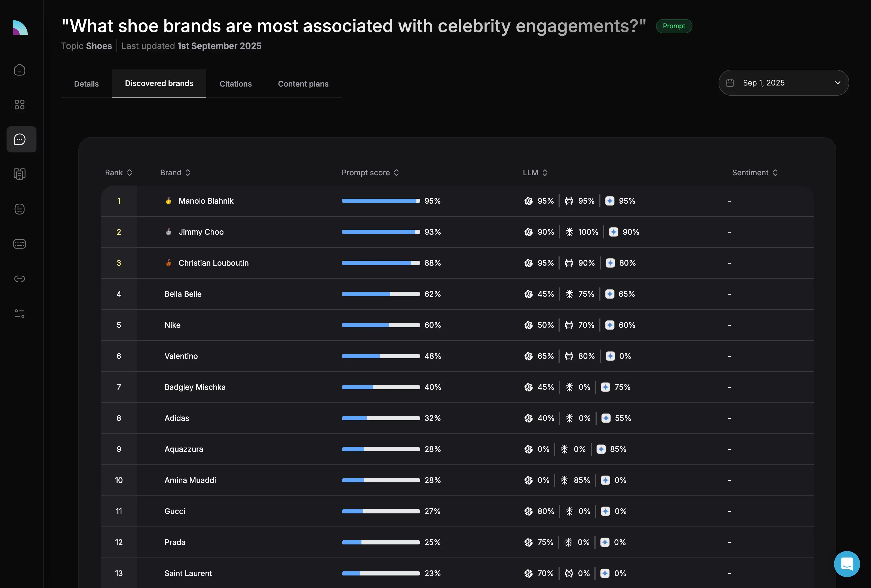Open the sliders settings icon in sidebar

pyautogui.click(x=20, y=313)
